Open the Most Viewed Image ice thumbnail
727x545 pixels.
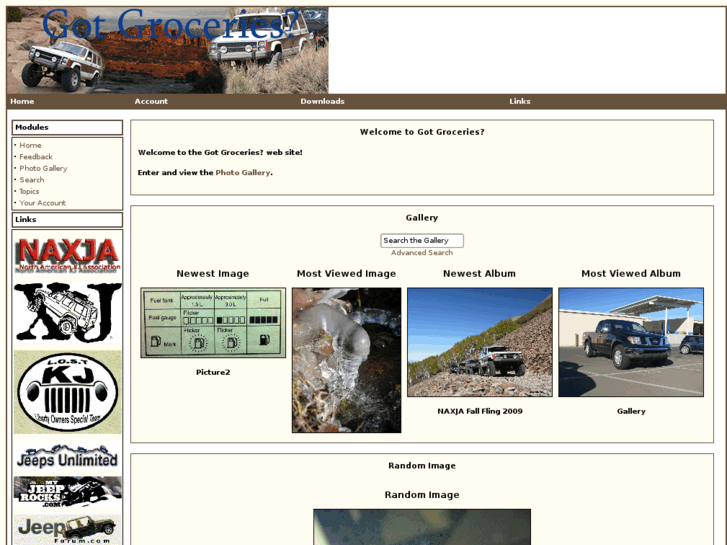pyautogui.click(x=346, y=360)
